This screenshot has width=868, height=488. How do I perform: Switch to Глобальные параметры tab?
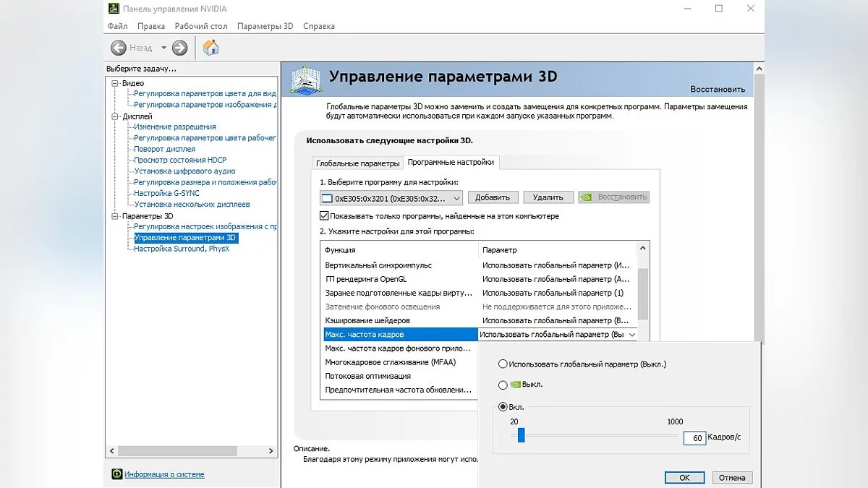pyautogui.click(x=357, y=163)
